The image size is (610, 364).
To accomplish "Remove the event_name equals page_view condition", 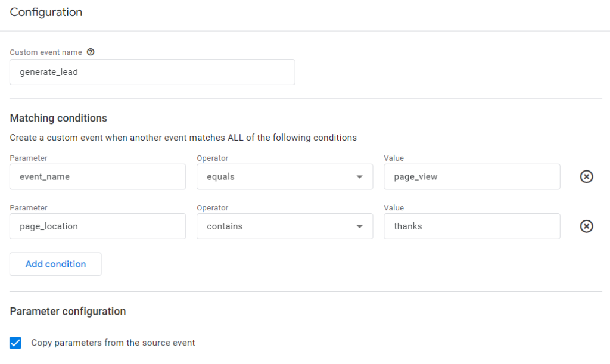I will 586,177.
